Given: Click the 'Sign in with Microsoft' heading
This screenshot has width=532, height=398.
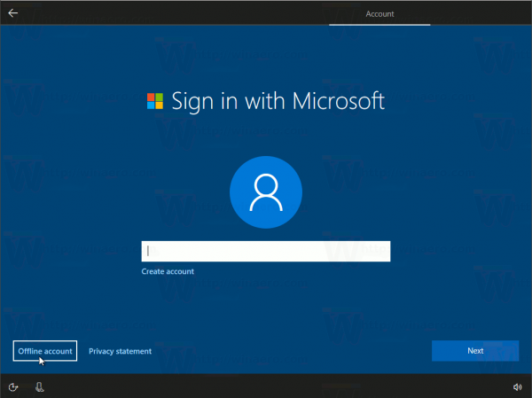Looking at the screenshot, I should [x=277, y=100].
